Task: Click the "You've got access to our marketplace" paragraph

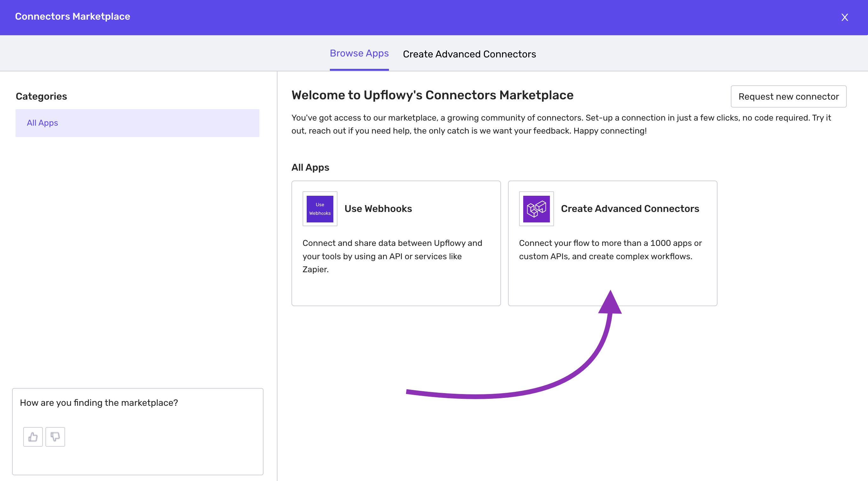Action: coord(561,124)
